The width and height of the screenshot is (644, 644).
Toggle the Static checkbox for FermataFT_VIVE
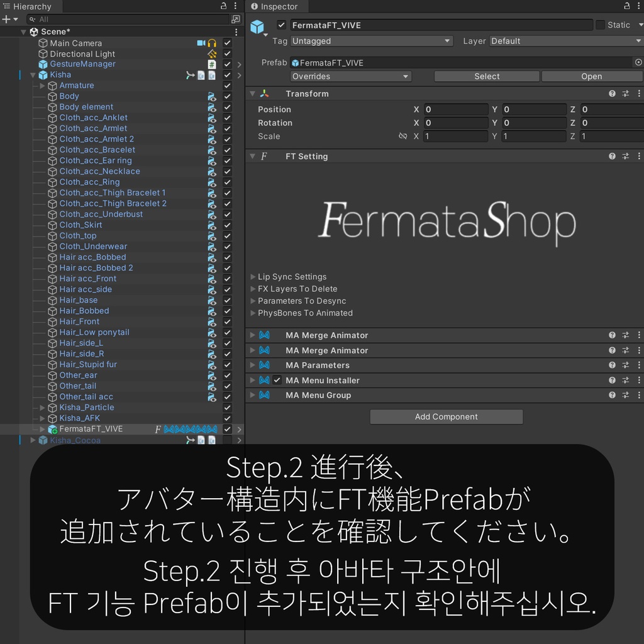(600, 25)
